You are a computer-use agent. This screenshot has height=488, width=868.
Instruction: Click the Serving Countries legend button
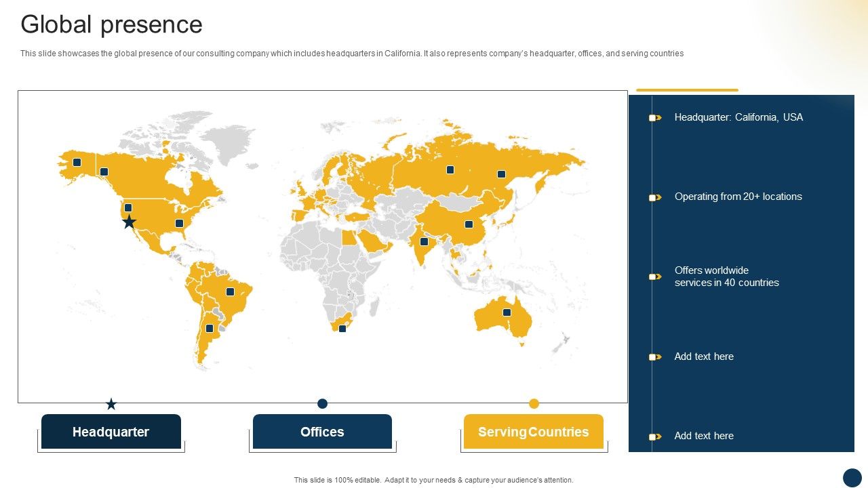click(x=534, y=432)
